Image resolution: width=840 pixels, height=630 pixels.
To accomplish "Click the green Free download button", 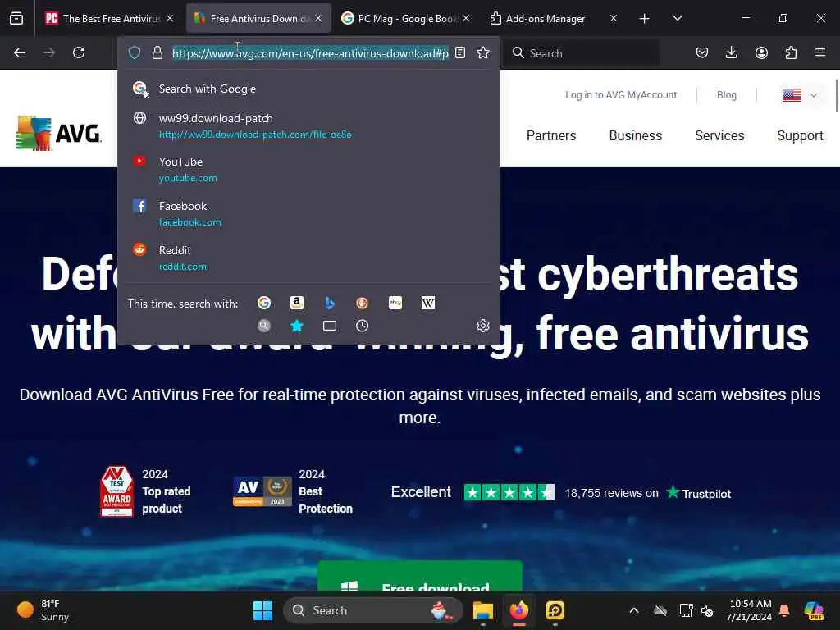I will pyautogui.click(x=420, y=576).
